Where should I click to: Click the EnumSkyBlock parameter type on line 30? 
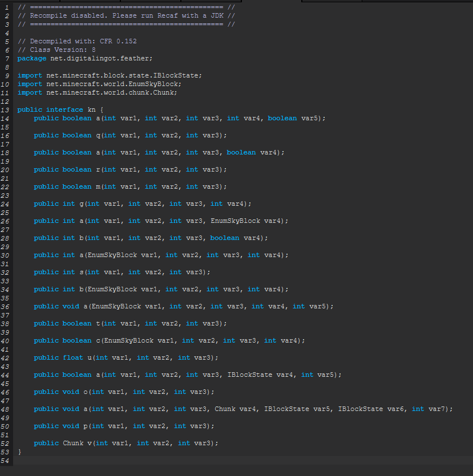coord(112,254)
